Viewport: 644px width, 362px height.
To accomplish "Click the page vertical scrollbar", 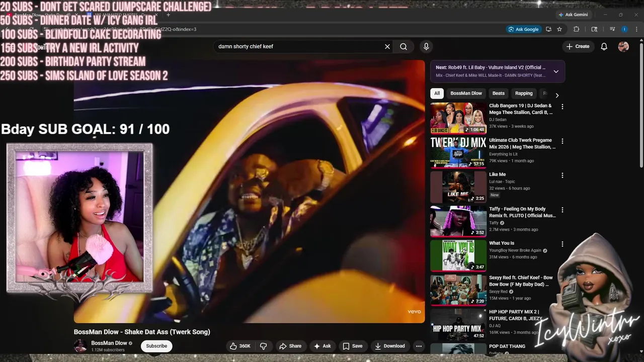I will pos(641,106).
